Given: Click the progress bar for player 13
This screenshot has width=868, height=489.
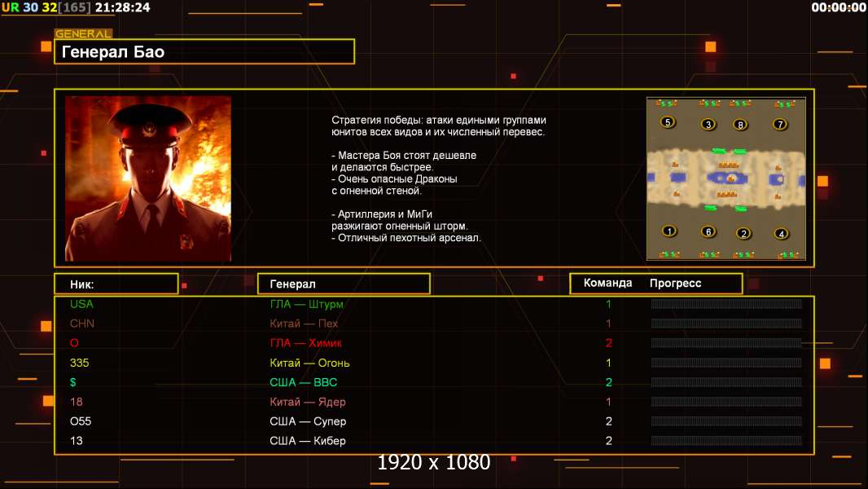Looking at the screenshot, I should click(726, 441).
